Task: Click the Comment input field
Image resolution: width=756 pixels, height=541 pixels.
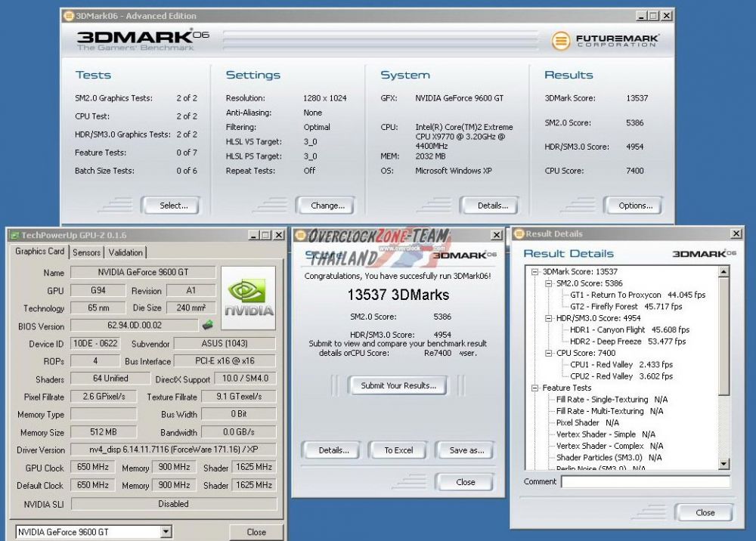Action: click(646, 481)
